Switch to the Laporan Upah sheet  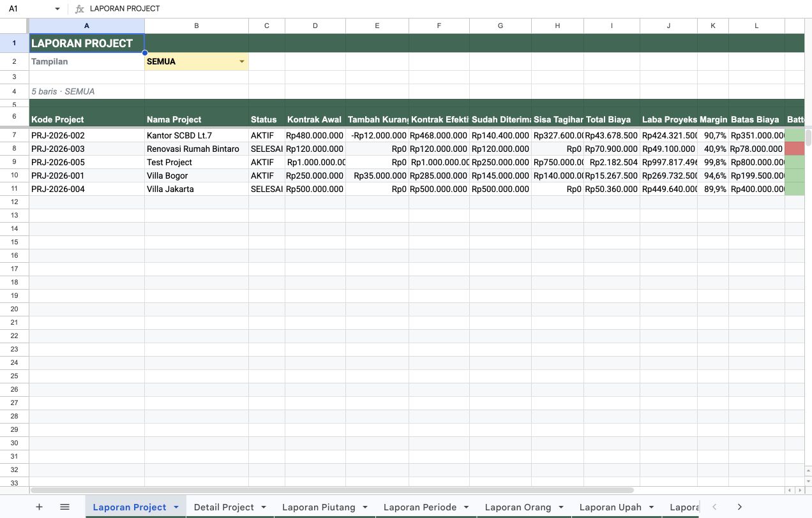610,507
